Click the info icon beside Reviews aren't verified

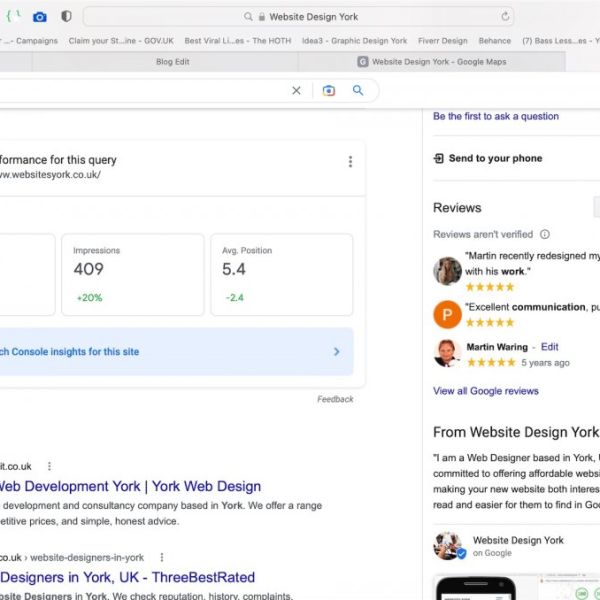[x=545, y=234]
